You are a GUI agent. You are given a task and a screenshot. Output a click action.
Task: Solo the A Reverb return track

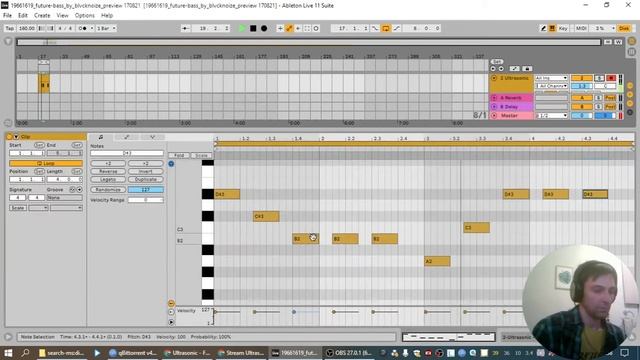pyautogui.click(x=598, y=98)
